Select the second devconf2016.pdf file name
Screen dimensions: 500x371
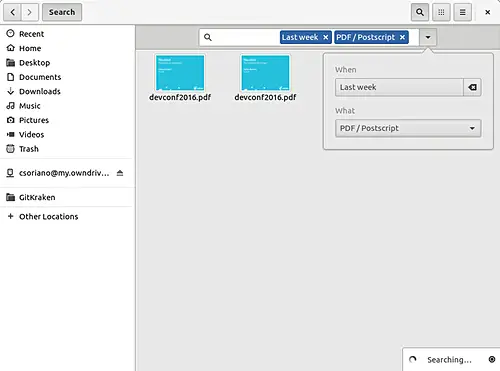click(265, 97)
